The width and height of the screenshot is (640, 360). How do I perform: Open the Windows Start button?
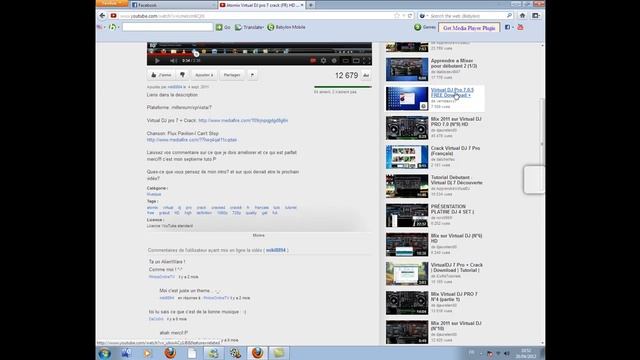tap(105, 353)
